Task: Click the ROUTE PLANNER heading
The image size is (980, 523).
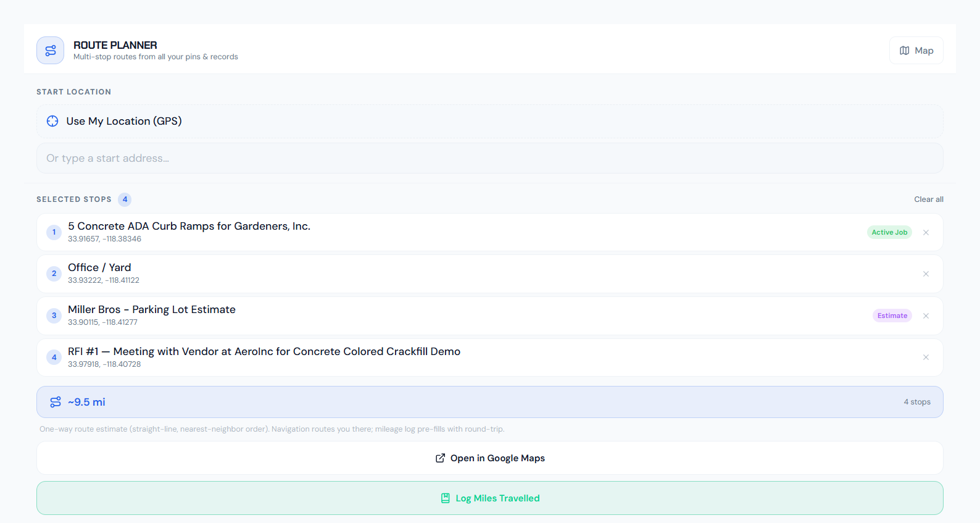Action: pos(115,45)
